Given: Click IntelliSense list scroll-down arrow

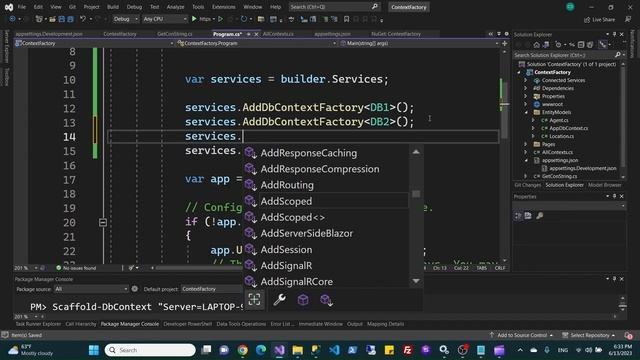Looking at the screenshot, I should tap(416, 281).
